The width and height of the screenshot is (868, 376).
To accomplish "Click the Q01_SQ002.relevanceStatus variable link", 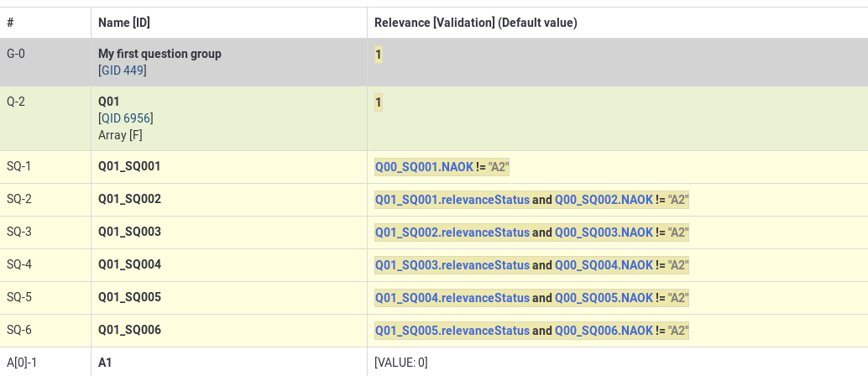I will click(452, 232).
